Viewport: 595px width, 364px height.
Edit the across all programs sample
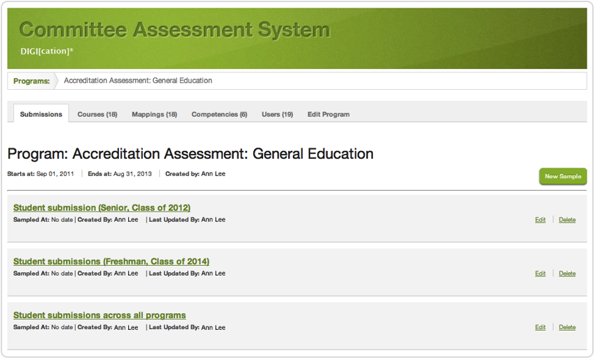(x=540, y=327)
